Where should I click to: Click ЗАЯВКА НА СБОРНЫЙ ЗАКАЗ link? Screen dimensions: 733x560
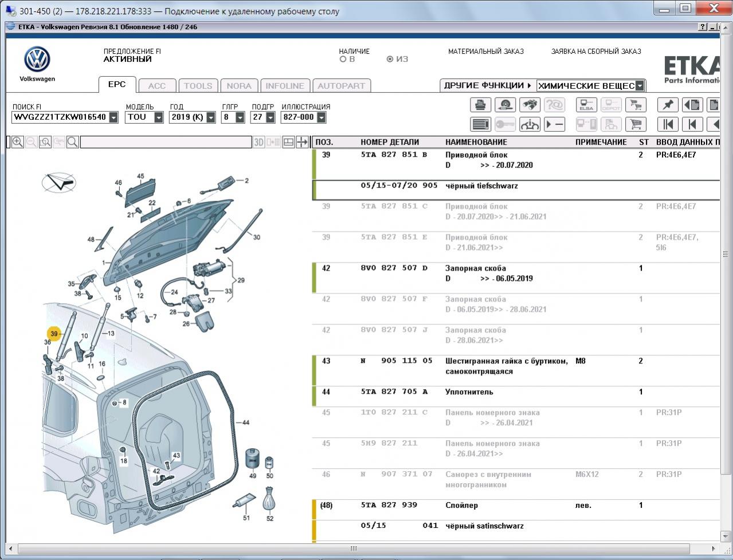pos(596,52)
